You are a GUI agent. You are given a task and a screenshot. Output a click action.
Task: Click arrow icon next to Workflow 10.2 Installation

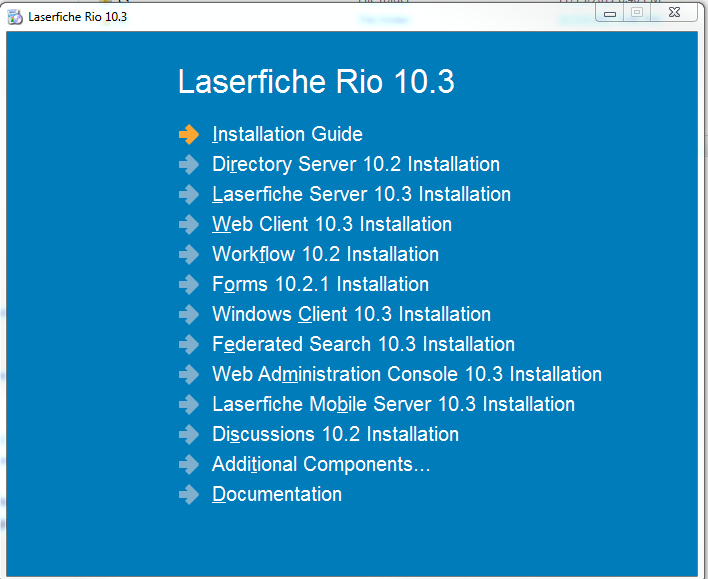tap(189, 254)
